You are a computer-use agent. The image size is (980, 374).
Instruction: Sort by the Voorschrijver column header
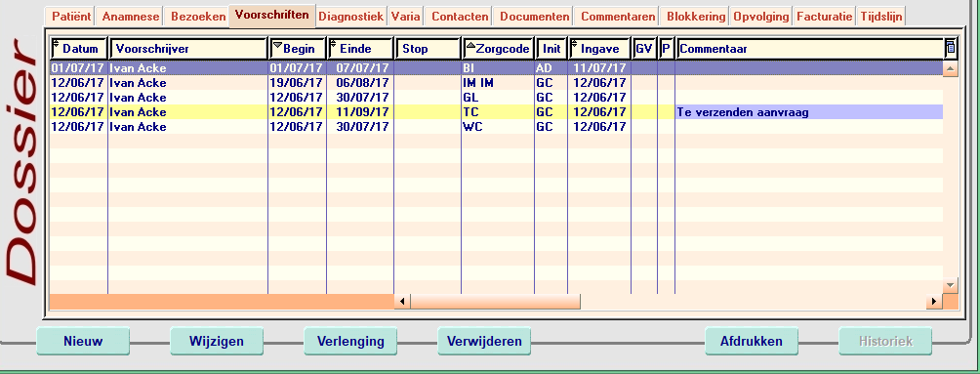[188, 48]
